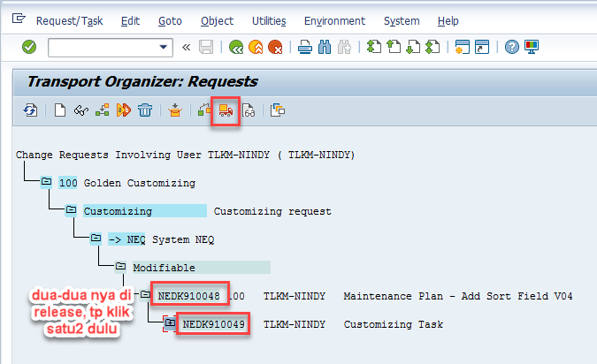Click the green Enter checkmark icon
597x364 pixels.
tap(29, 47)
